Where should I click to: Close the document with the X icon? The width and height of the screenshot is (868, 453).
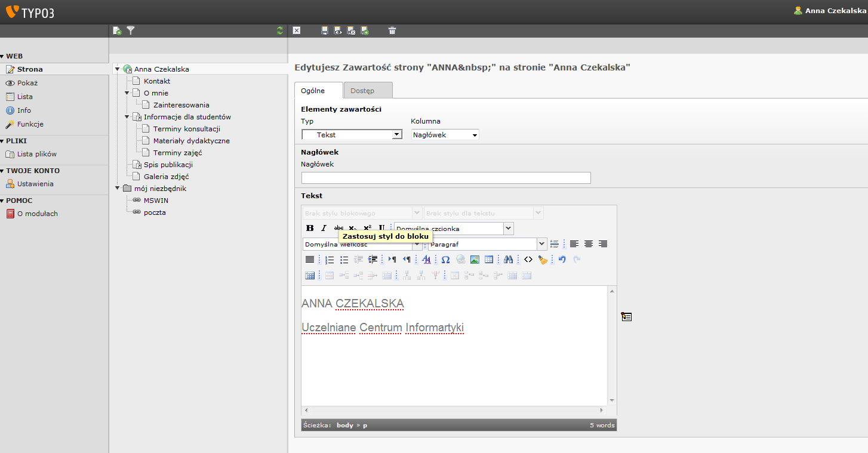click(x=297, y=30)
